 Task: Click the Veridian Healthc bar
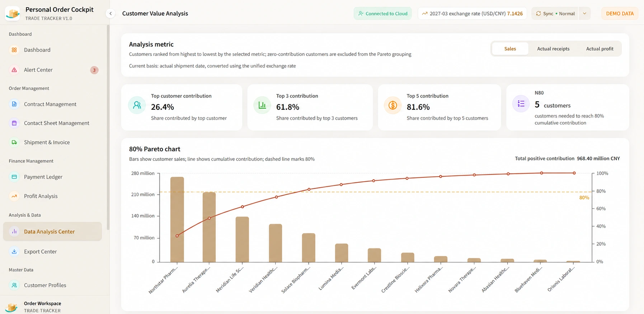click(276, 243)
